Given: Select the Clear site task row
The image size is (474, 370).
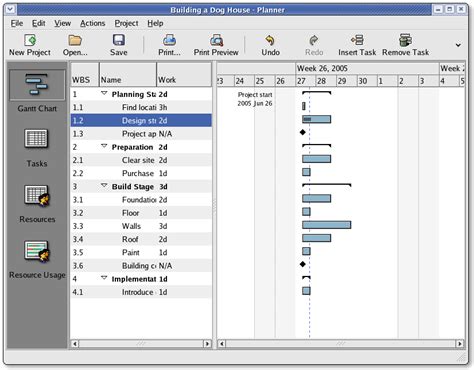Looking at the screenshot, I should 141,160.
